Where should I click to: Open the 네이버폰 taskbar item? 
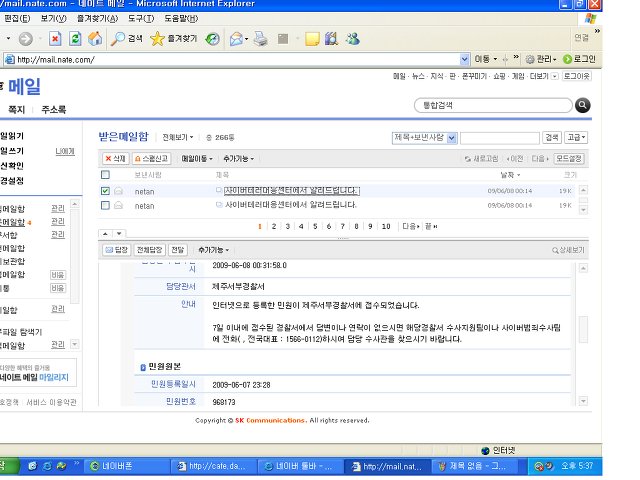pyautogui.click(x=127, y=466)
